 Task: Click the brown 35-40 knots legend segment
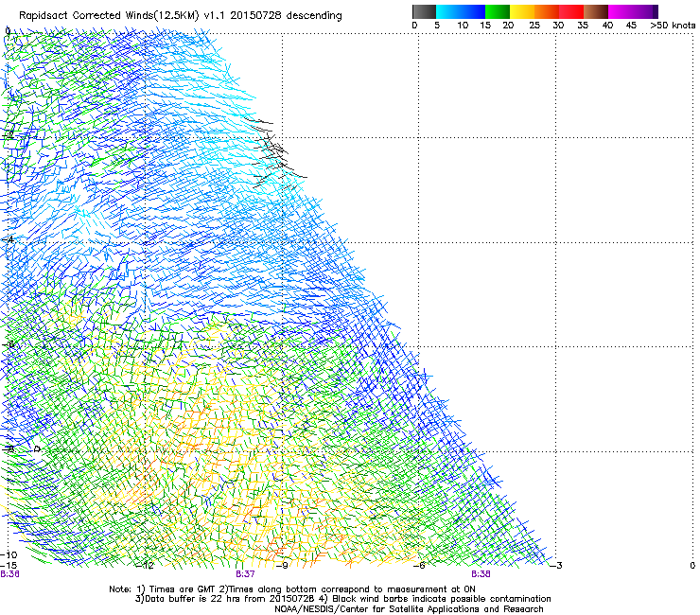point(596,11)
